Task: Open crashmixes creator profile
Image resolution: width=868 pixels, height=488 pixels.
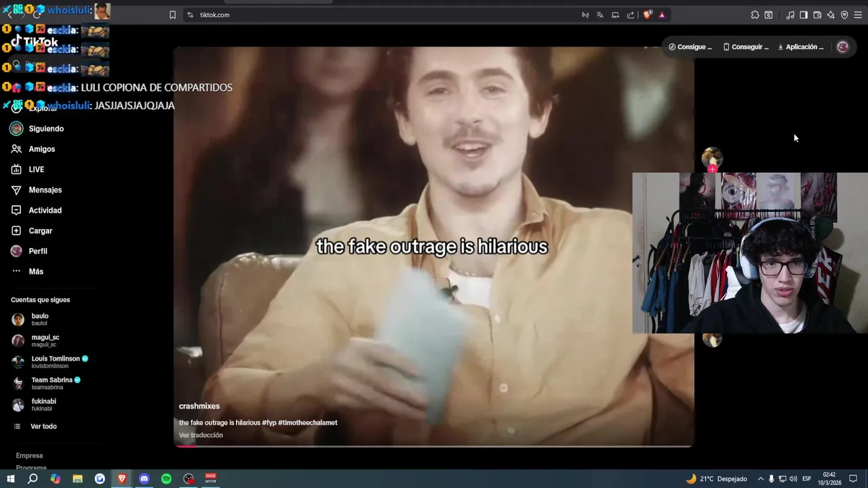Action: (x=199, y=406)
